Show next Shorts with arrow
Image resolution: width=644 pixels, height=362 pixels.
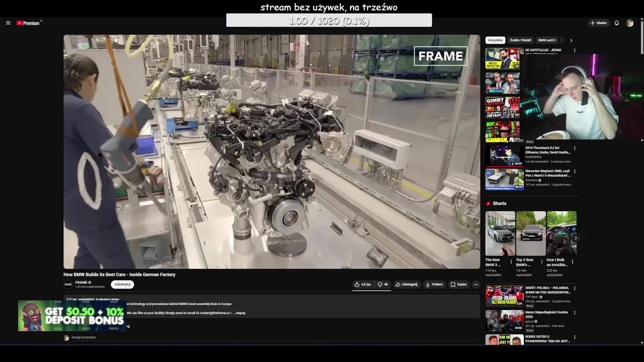tap(575, 238)
